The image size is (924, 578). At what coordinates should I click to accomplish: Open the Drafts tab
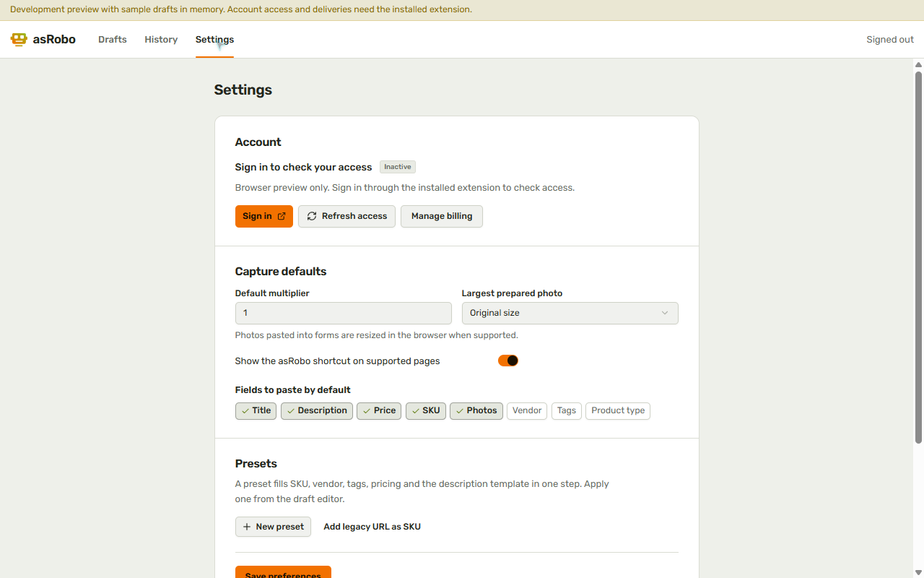click(113, 40)
